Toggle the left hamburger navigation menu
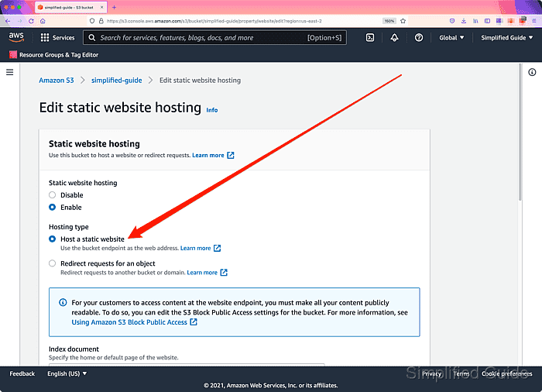542x392 pixels. (x=9, y=72)
